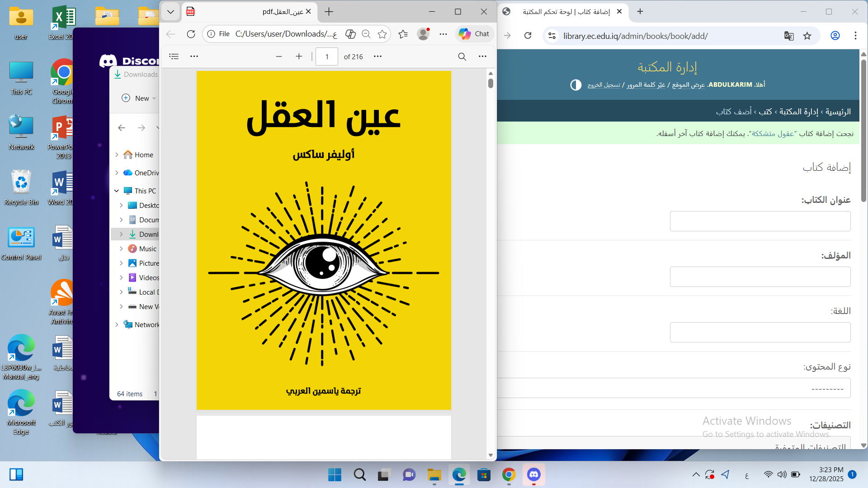Open more page options next to 'of 216'
Viewport: 868px width, 488px height.
click(378, 56)
